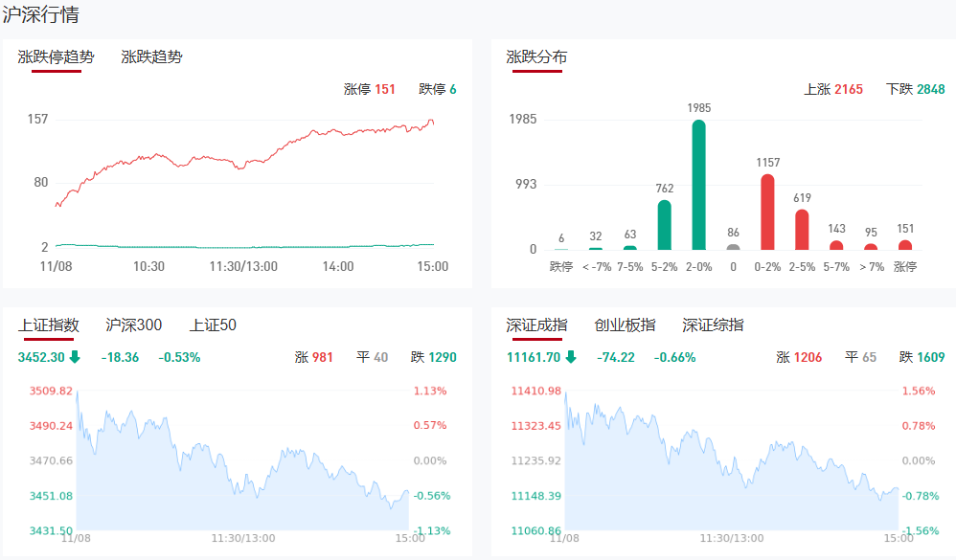Select the 涨跌停趋势 tab
Viewport: 956px width, 560px height.
pyautogui.click(x=56, y=57)
